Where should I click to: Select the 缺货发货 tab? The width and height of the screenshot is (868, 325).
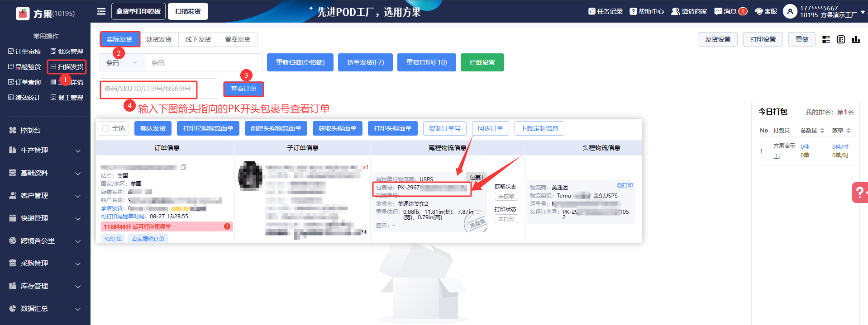159,39
